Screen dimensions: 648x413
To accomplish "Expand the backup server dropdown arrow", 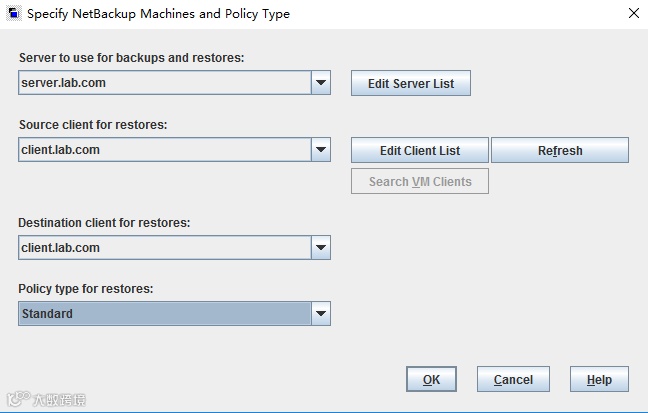I will point(320,83).
